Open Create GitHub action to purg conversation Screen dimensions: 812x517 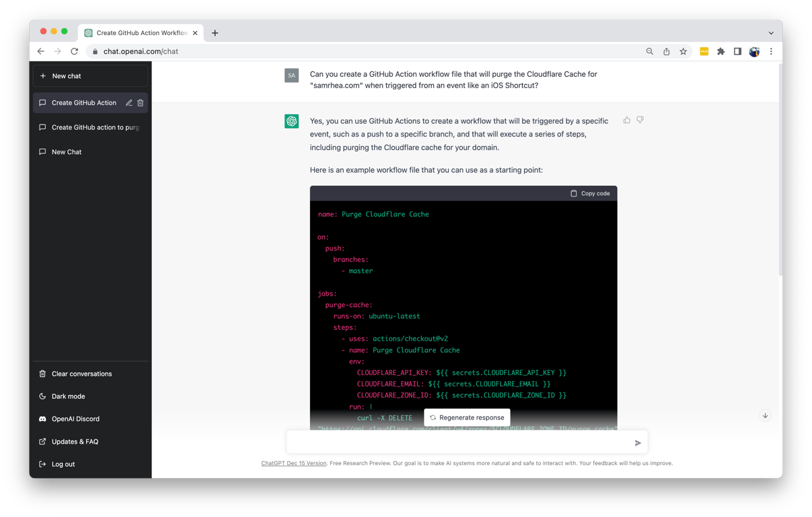[x=90, y=127]
